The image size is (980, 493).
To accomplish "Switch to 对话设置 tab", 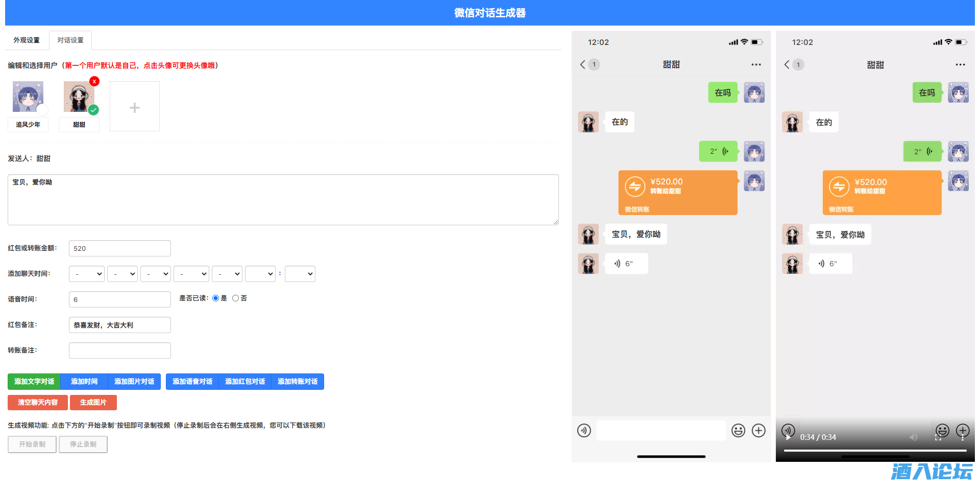I will (70, 40).
